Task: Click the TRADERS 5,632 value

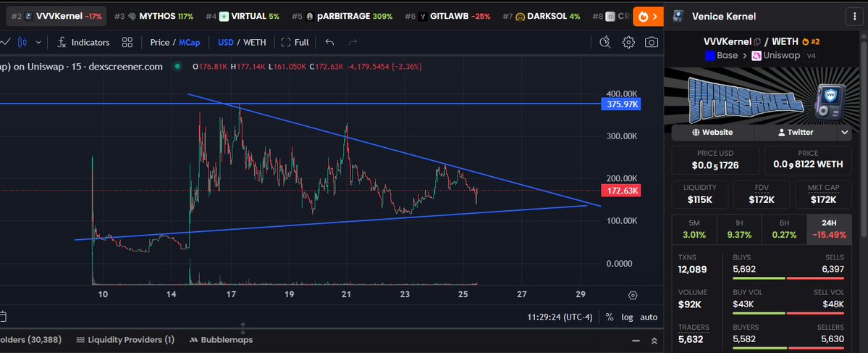Action: coord(691,339)
